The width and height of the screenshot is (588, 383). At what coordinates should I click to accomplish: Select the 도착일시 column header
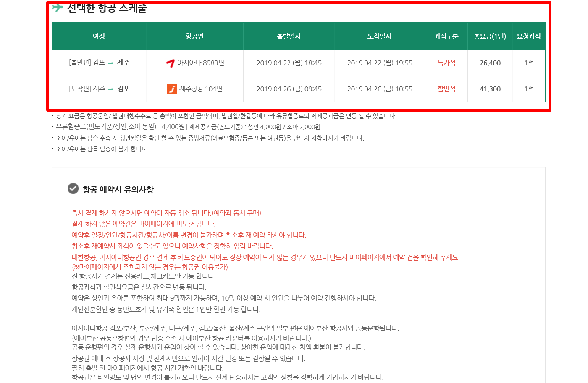click(380, 36)
